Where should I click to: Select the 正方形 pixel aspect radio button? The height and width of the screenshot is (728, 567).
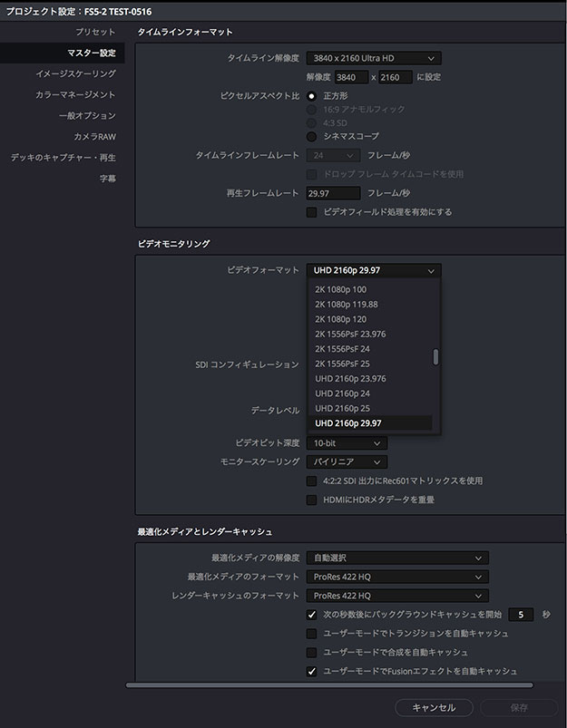[312, 95]
